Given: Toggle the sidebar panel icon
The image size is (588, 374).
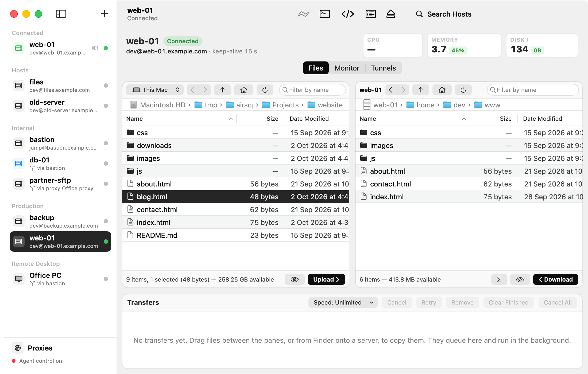Looking at the screenshot, I should pos(61,14).
